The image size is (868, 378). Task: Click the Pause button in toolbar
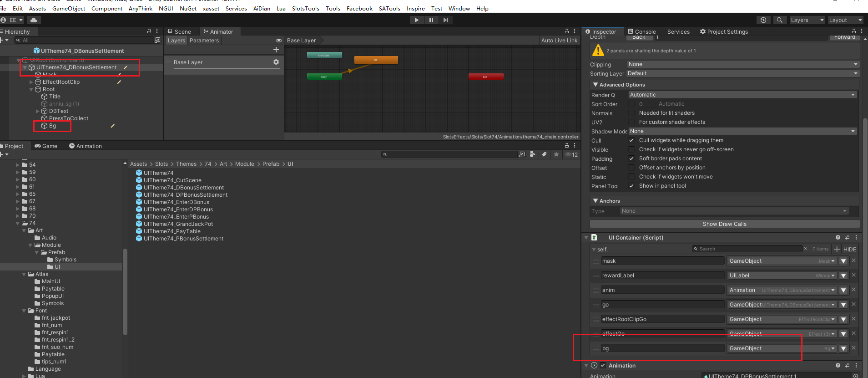click(431, 20)
